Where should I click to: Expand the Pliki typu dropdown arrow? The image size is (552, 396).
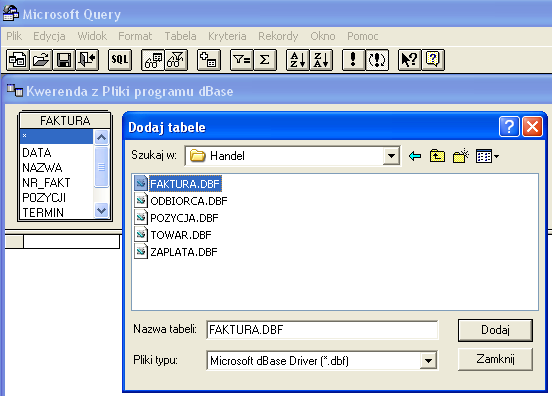(x=428, y=360)
